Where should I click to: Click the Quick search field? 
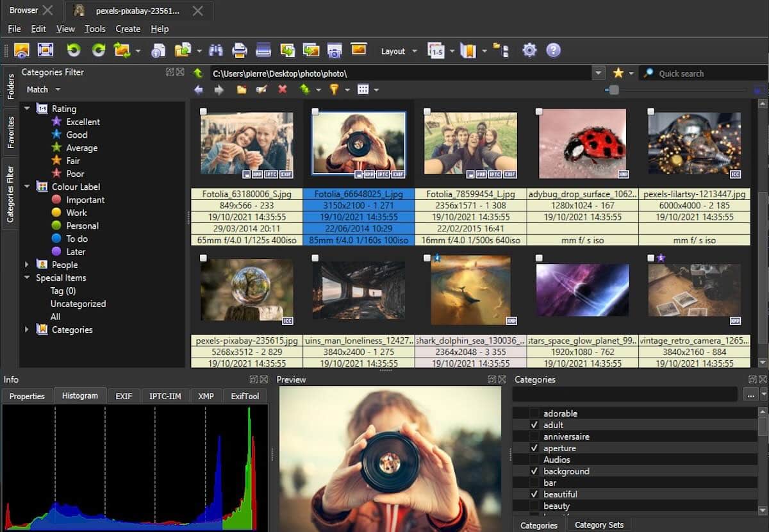click(702, 74)
